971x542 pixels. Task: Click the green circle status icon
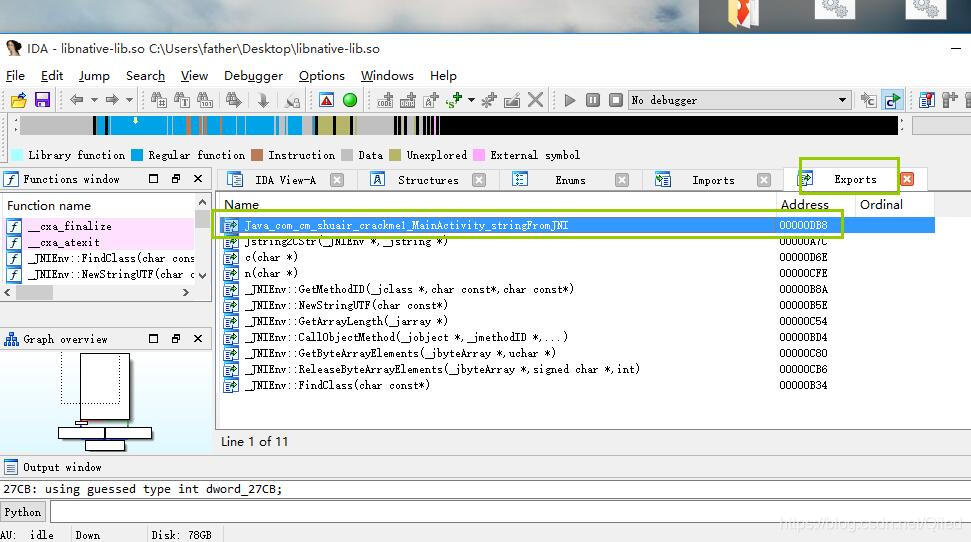point(350,100)
